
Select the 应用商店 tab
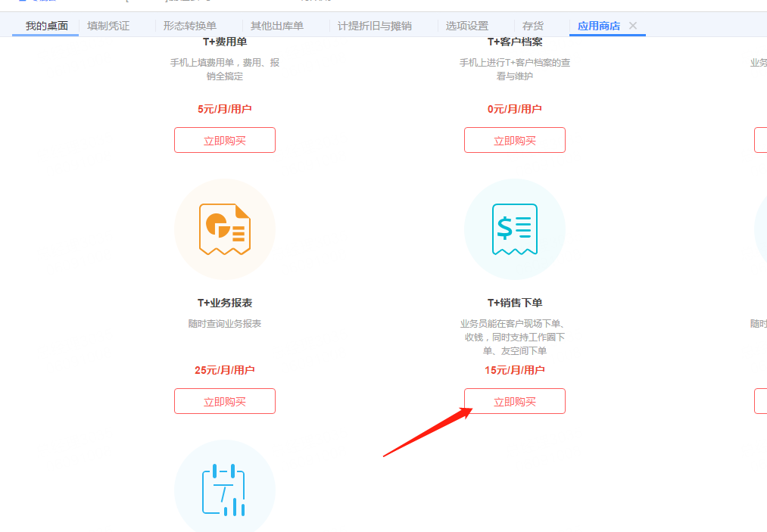tap(599, 26)
